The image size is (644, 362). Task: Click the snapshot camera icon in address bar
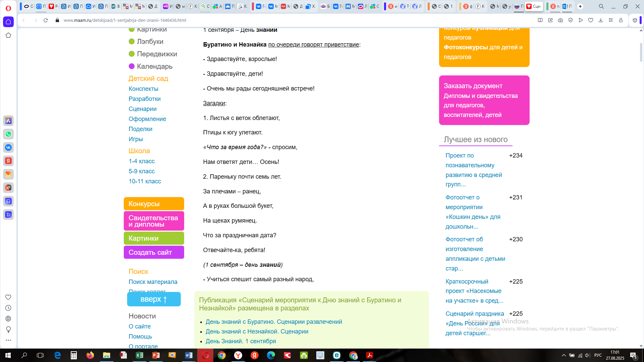560,20
